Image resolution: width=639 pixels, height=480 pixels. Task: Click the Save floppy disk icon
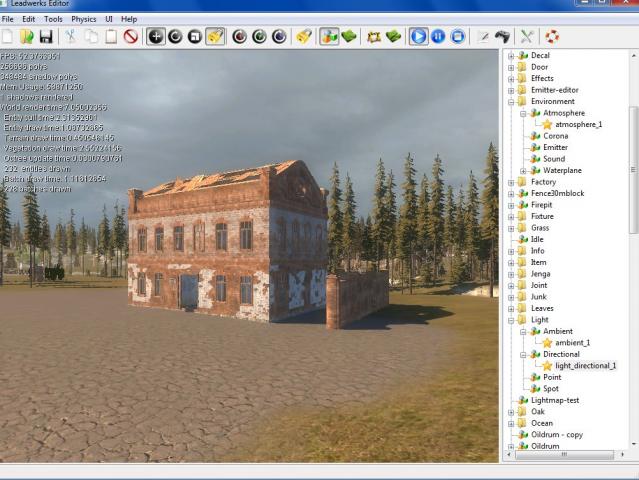coord(47,37)
